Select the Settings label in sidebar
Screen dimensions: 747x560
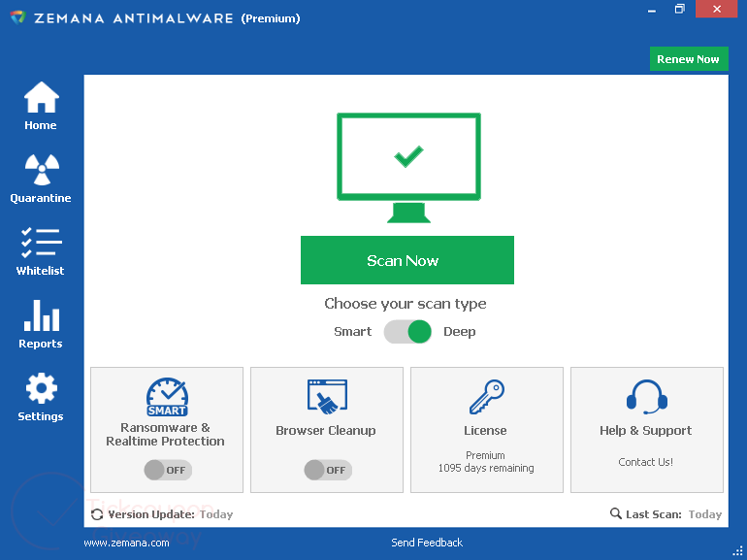pos(41,416)
